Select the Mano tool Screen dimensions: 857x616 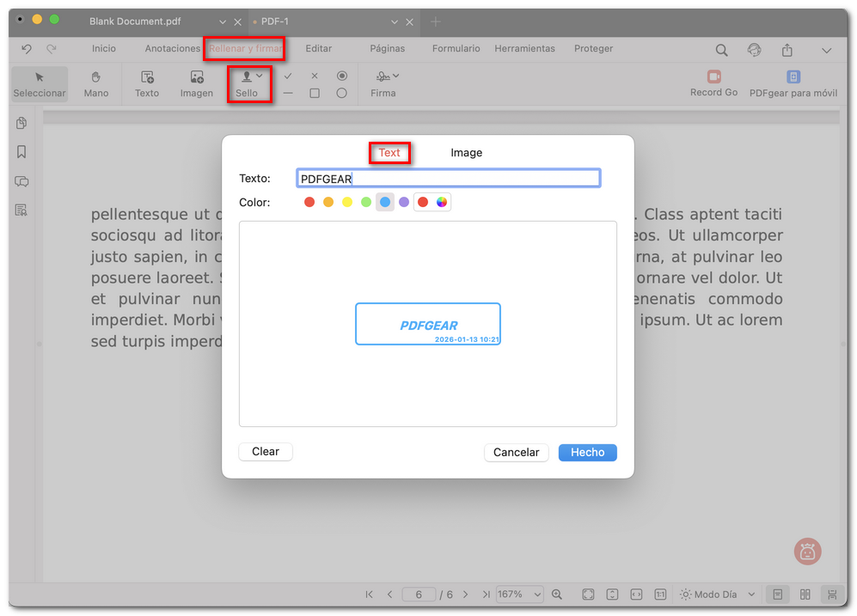click(x=95, y=83)
